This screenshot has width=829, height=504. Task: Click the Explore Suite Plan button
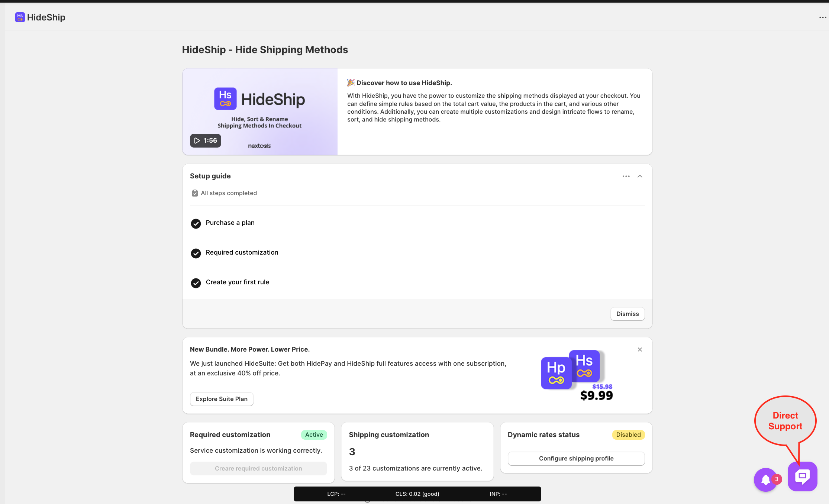click(222, 399)
